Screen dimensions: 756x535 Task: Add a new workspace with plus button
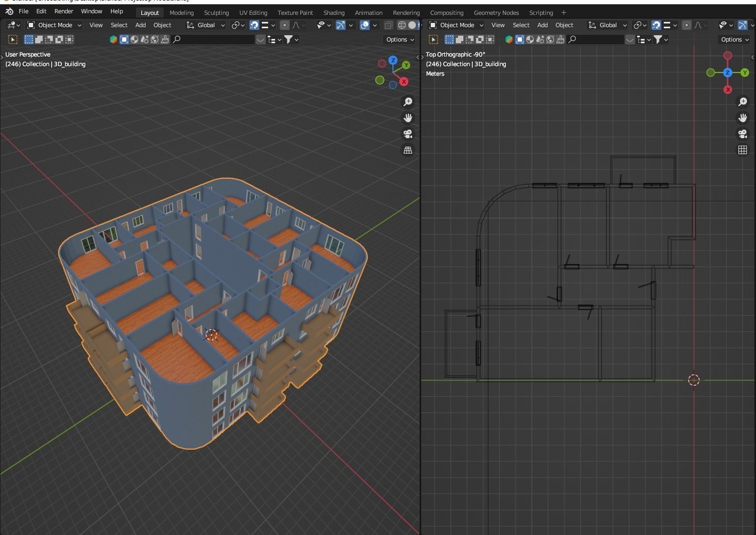point(564,12)
